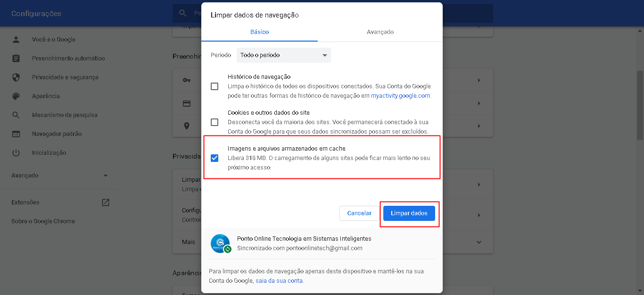This screenshot has height=295, width=644.
Task: Expand the Mais section chevron
Action: [x=479, y=242]
